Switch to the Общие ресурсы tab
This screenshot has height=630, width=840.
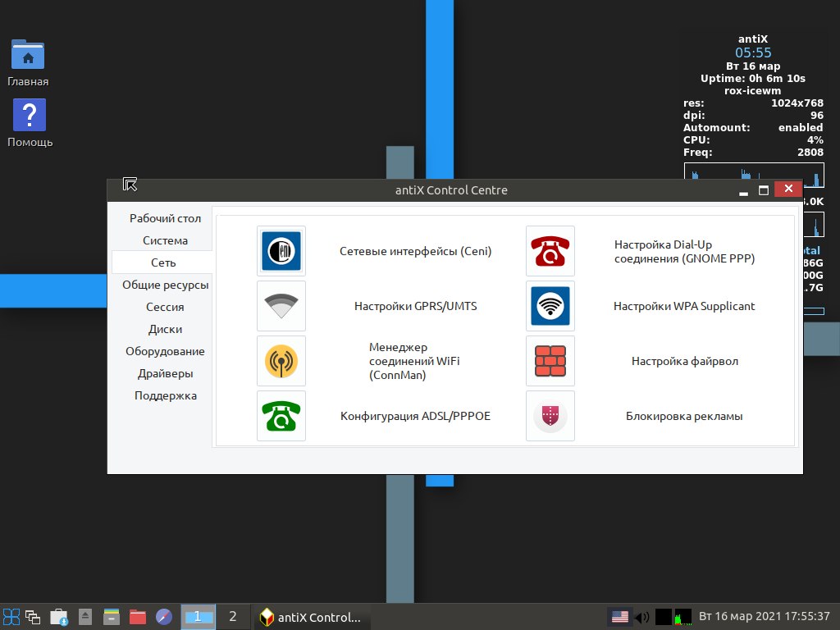(165, 285)
